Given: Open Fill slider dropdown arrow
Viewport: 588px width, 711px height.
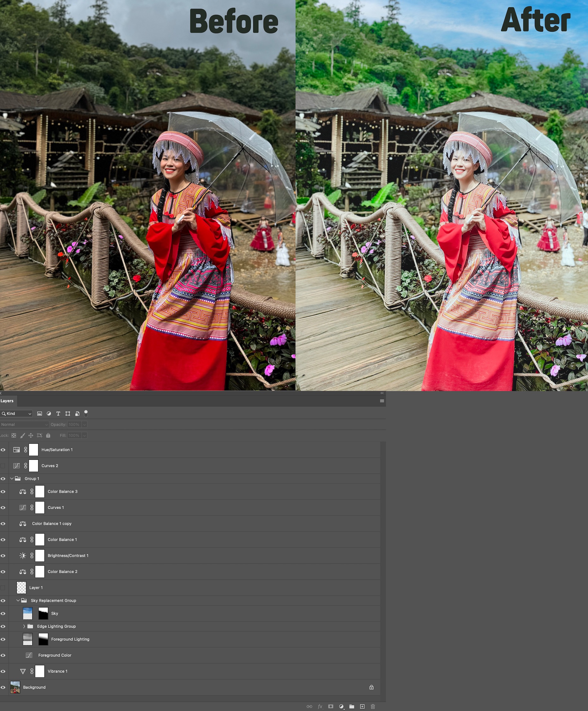Looking at the screenshot, I should coord(84,435).
